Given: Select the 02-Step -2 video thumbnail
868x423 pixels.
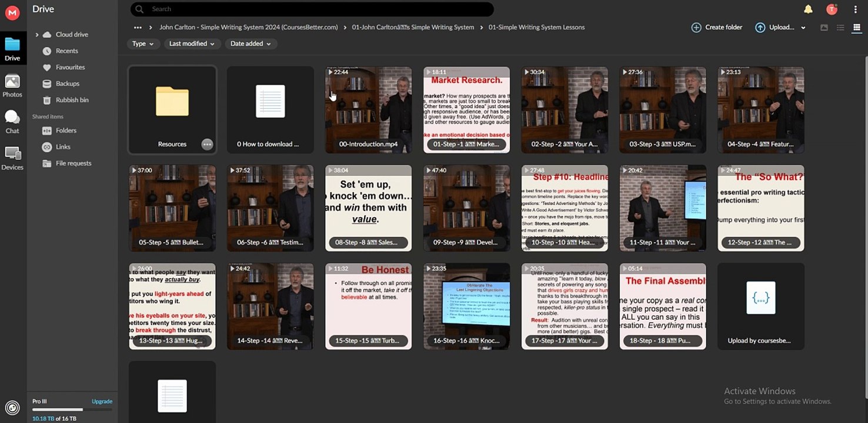Looking at the screenshot, I should [x=565, y=110].
